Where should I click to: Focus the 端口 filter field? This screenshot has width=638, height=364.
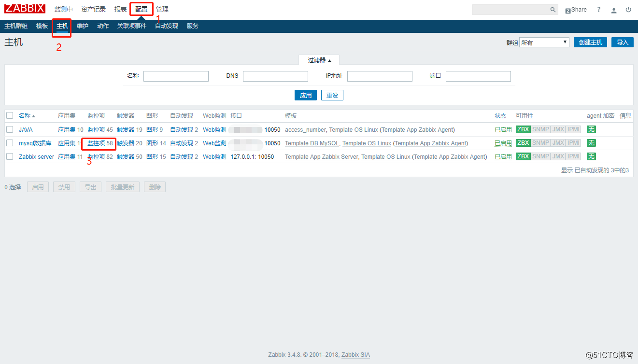478,76
